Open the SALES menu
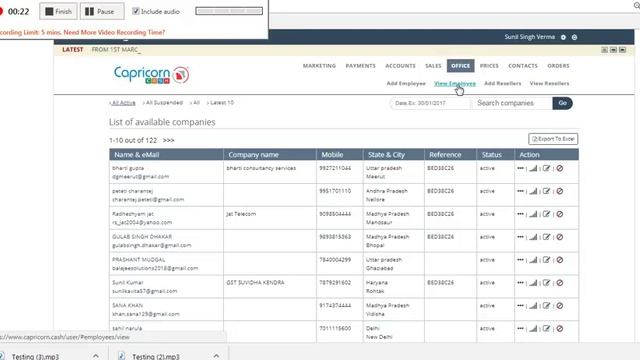 [x=433, y=66]
